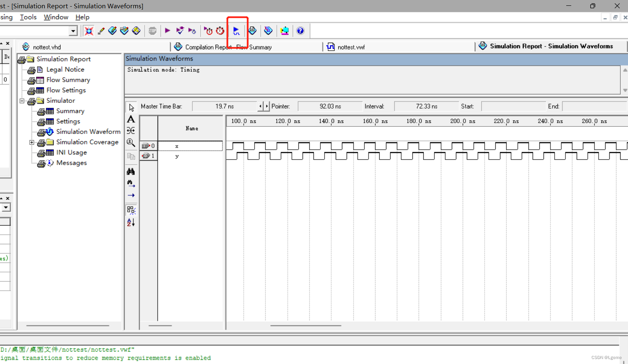This screenshot has height=364, width=628.
Task: Open the dropdown arrow in left bottom panel
Action: (x=6, y=207)
